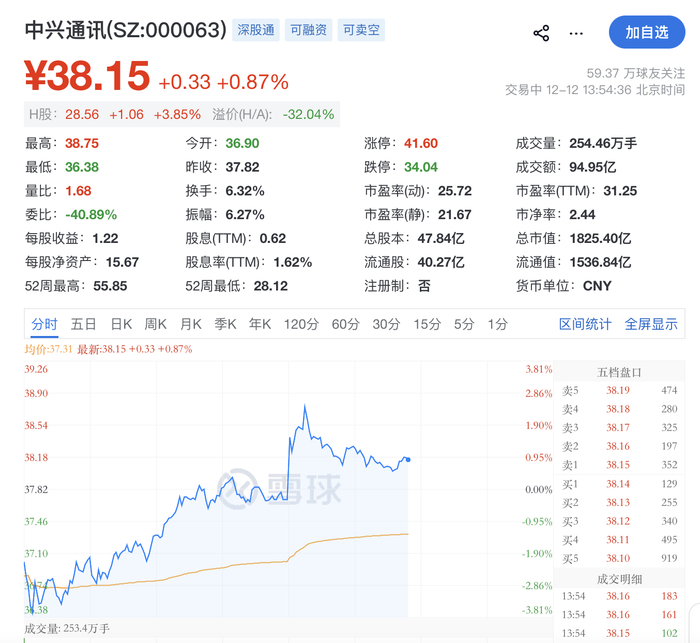
Task: Click the 可卖空 tag
Action: click(x=361, y=30)
